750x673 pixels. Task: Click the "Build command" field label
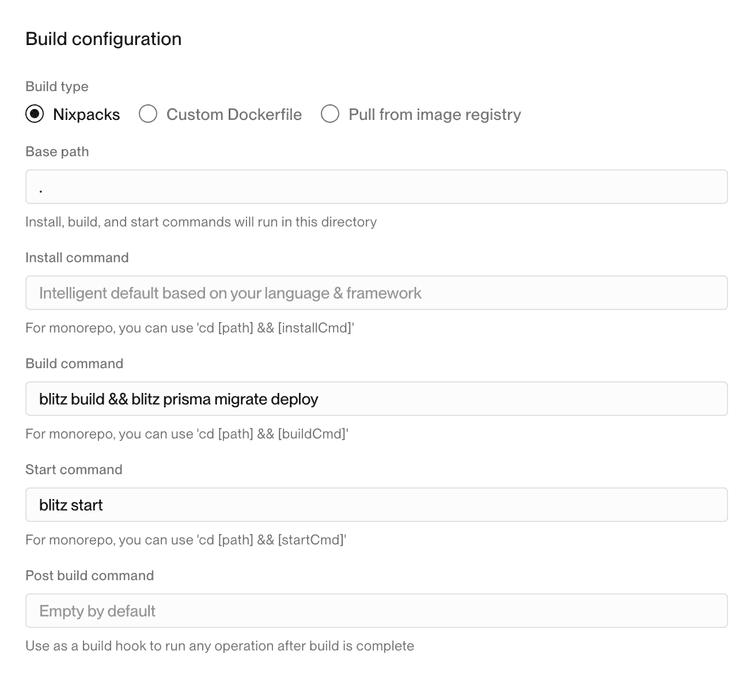click(74, 364)
